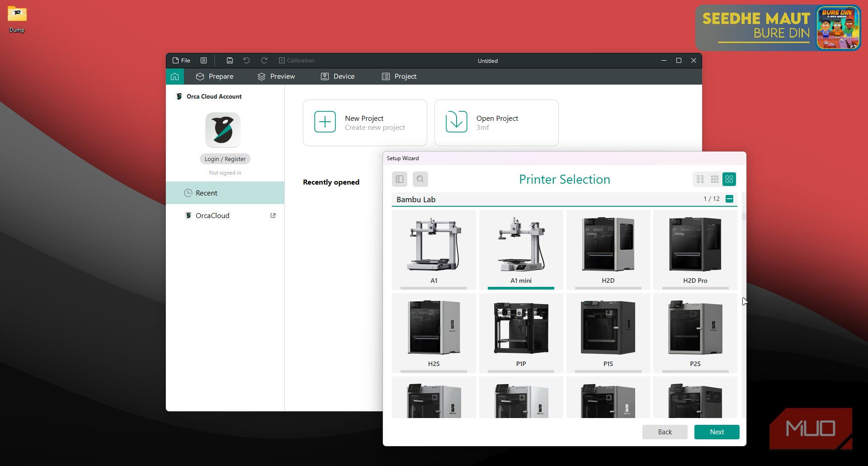The height and width of the screenshot is (466, 868).
Task: Click the Orca avatar logo
Action: tap(223, 130)
